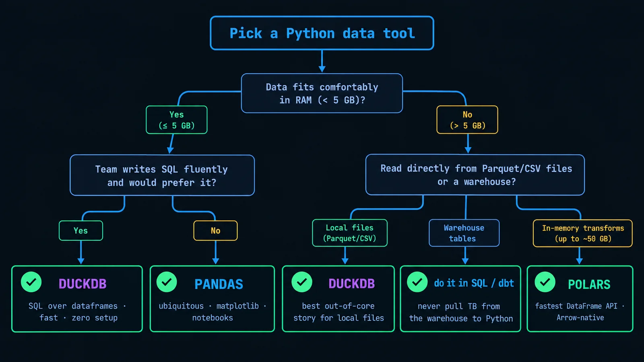Screen dimensions: 644x362
Task: Click the yellow 'No' label under SQL question
Action: click(216, 231)
